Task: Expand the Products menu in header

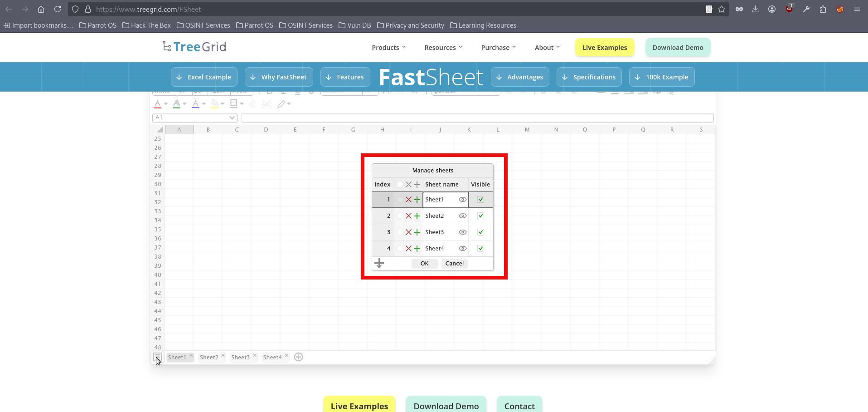Action: (388, 48)
